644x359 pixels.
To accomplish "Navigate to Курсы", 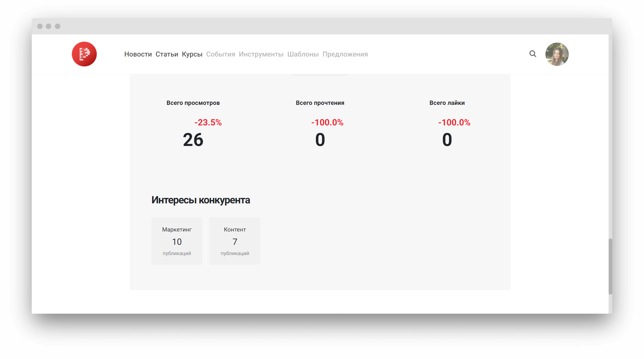I will click(192, 54).
